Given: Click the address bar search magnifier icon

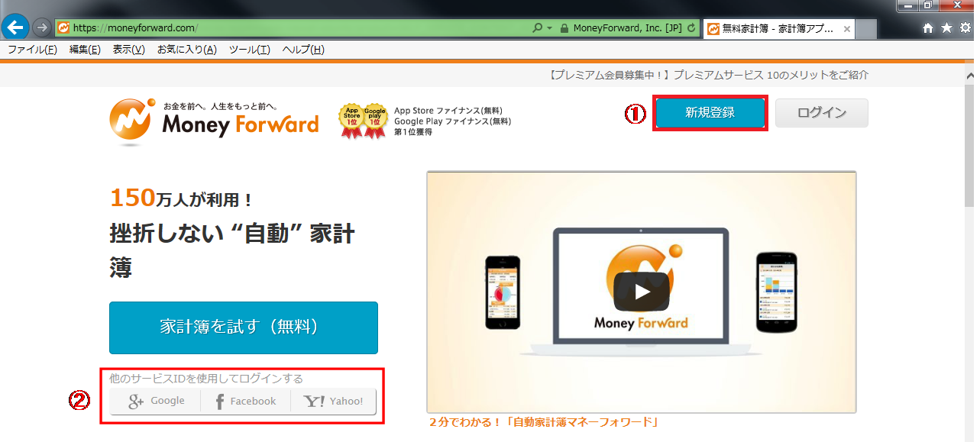Looking at the screenshot, I should [x=537, y=27].
